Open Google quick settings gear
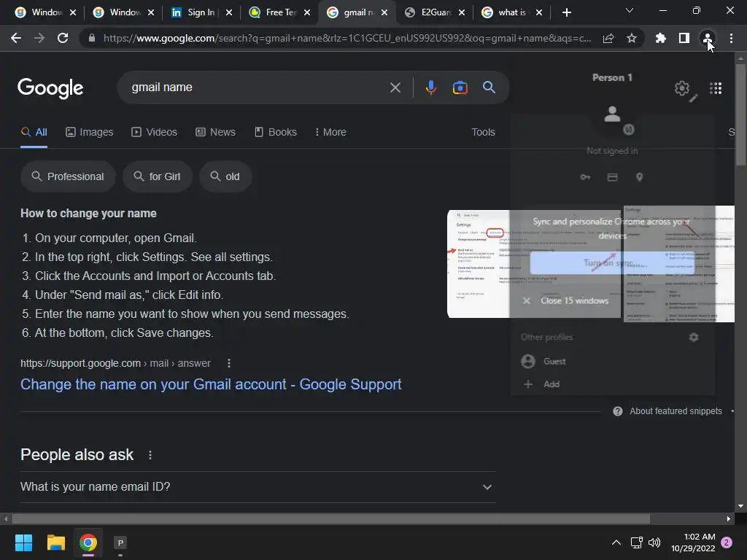 (682, 88)
